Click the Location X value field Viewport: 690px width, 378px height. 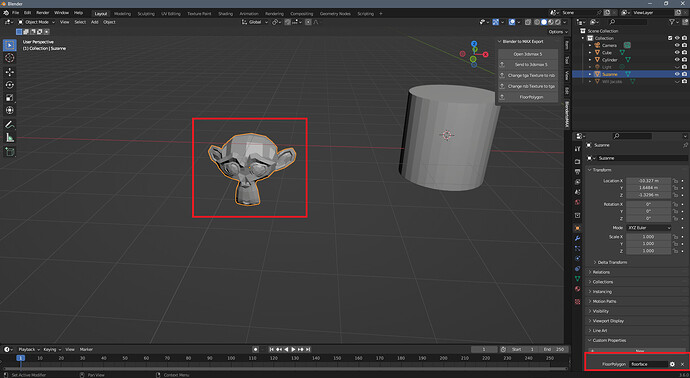pyautogui.click(x=649, y=181)
